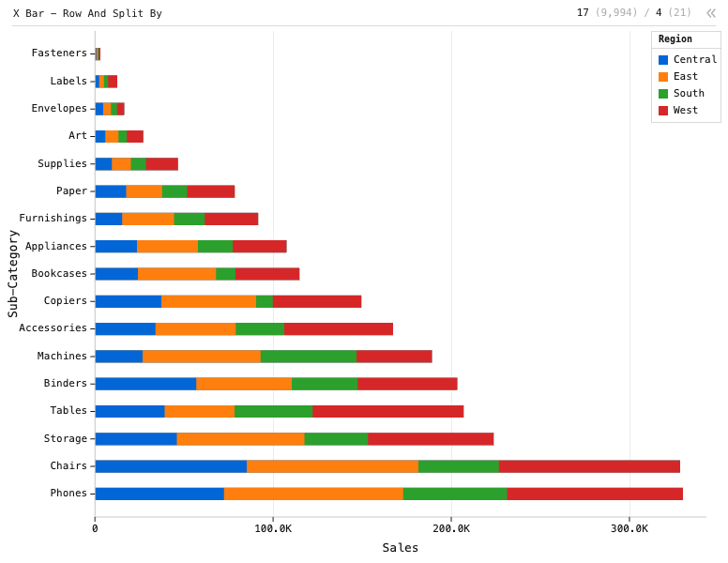This screenshot has width=728, height=563.
Task: Select the Phones South green bar segment
Action: tap(455, 494)
